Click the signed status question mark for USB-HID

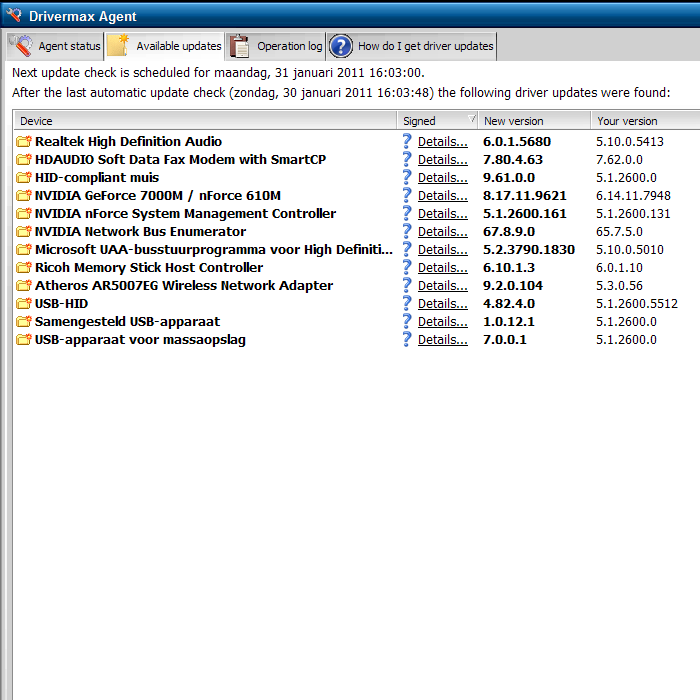[x=407, y=303]
